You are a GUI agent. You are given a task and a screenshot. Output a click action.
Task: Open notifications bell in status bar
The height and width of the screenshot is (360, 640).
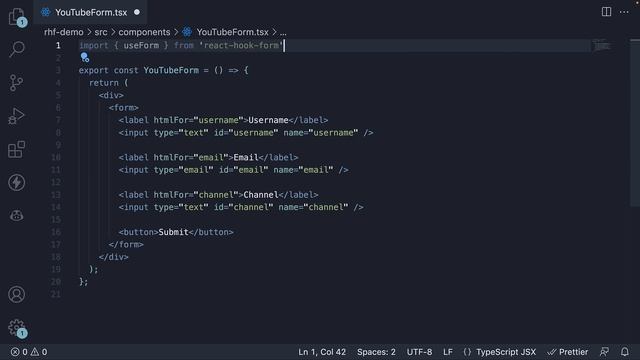(x=624, y=352)
